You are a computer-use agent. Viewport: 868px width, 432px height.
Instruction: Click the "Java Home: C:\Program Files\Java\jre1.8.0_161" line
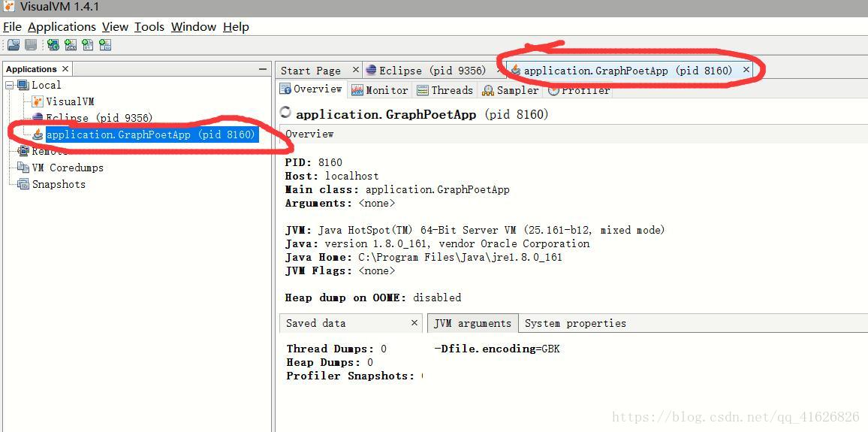click(424, 257)
